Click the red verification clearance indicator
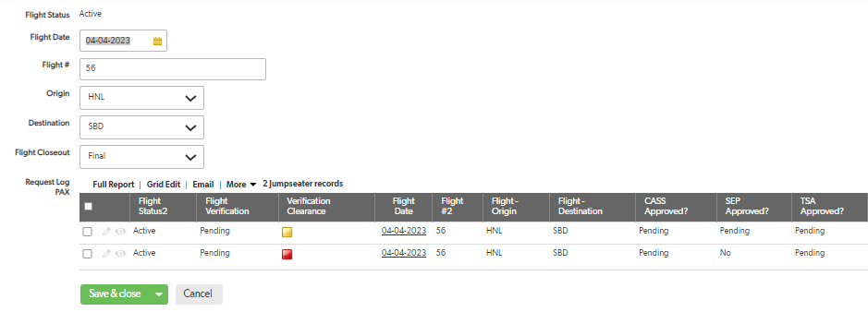Screen dimensions: 868x336 [x=287, y=254]
